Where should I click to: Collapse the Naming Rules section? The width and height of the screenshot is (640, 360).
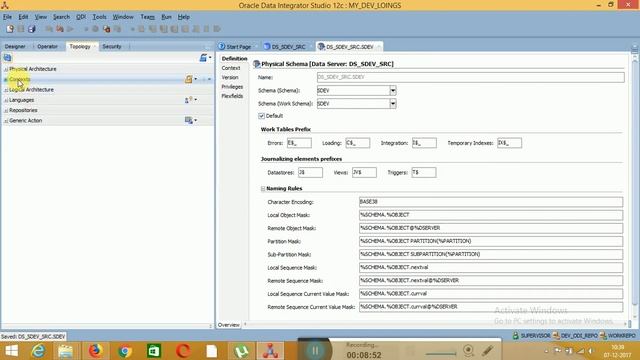(x=263, y=189)
